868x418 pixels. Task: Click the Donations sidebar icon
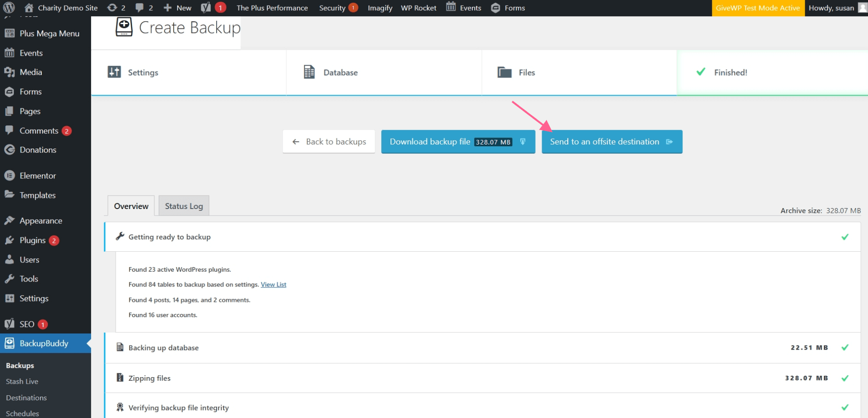tap(9, 150)
